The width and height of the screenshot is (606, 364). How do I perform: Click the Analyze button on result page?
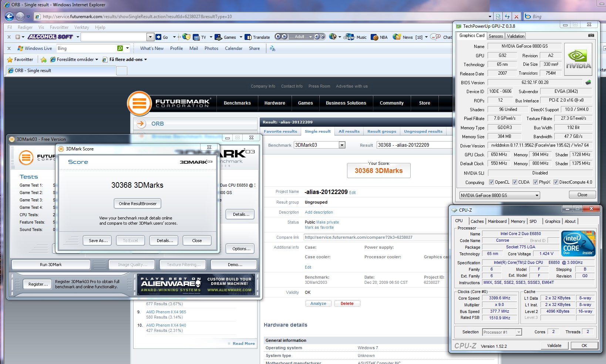point(318,303)
